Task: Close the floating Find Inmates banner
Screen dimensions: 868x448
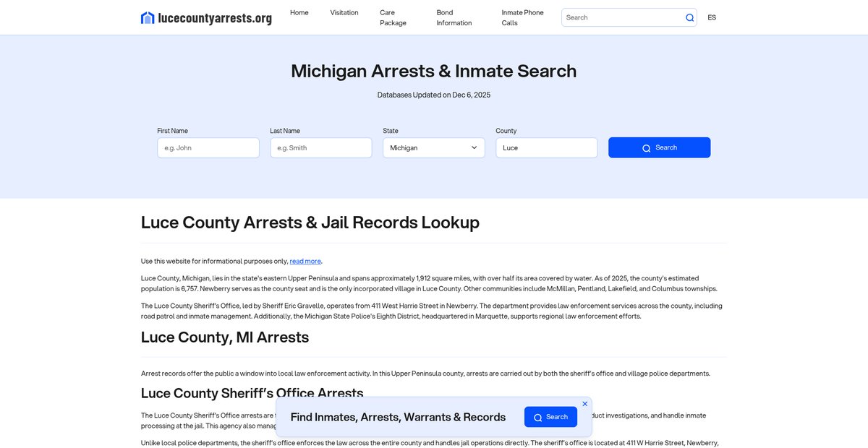Action: (585, 404)
